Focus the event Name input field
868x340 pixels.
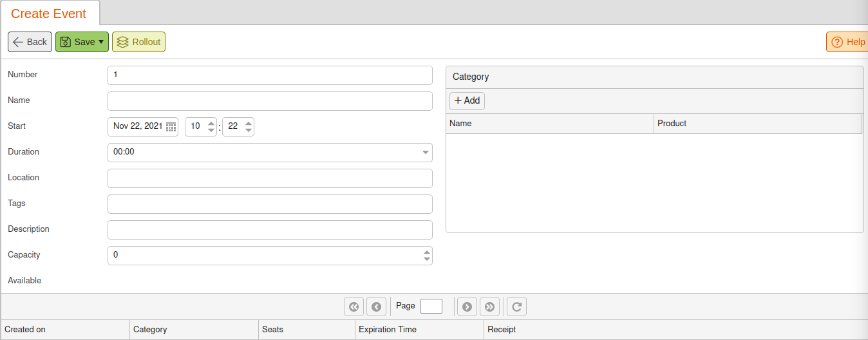(x=270, y=101)
